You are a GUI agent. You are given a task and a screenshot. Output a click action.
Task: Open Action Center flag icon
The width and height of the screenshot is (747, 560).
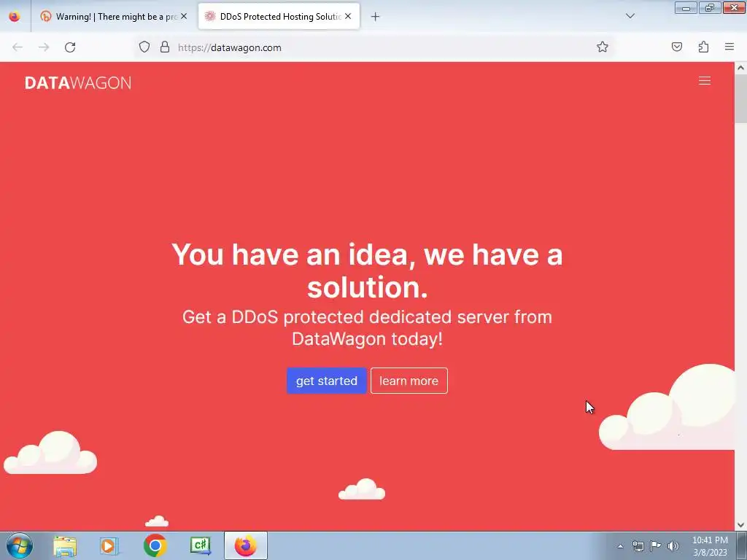[x=656, y=546]
